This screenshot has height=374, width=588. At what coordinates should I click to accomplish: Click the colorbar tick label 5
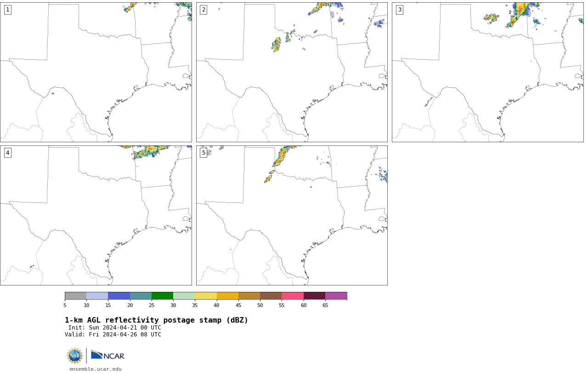[65, 305]
